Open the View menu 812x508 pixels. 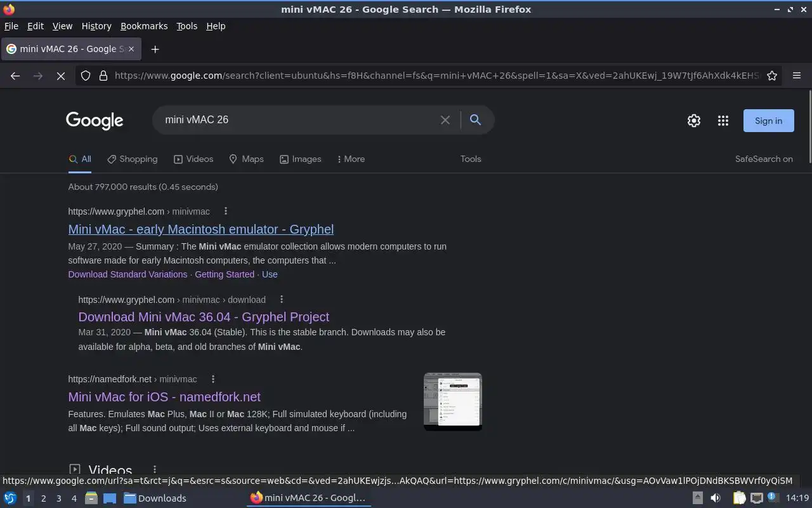point(62,26)
